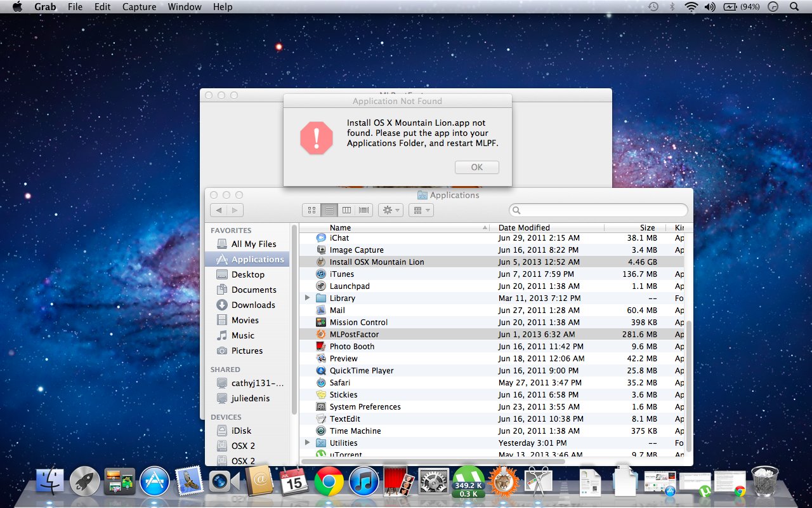Image resolution: width=812 pixels, height=508 pixels.
Task: Open App Store from the Dock
Action: tap(154, 482)
